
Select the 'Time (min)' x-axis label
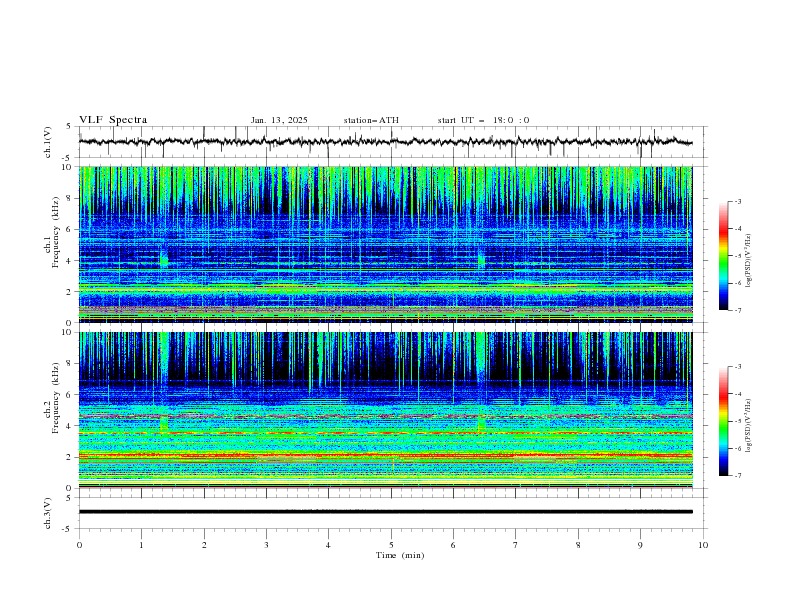point(400,555)
